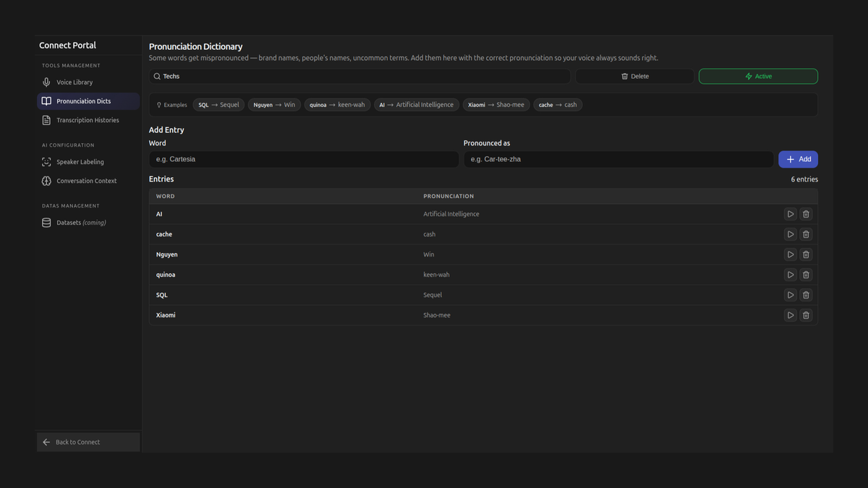Delete the quinoa entry with trash icon

pos(806,275)
